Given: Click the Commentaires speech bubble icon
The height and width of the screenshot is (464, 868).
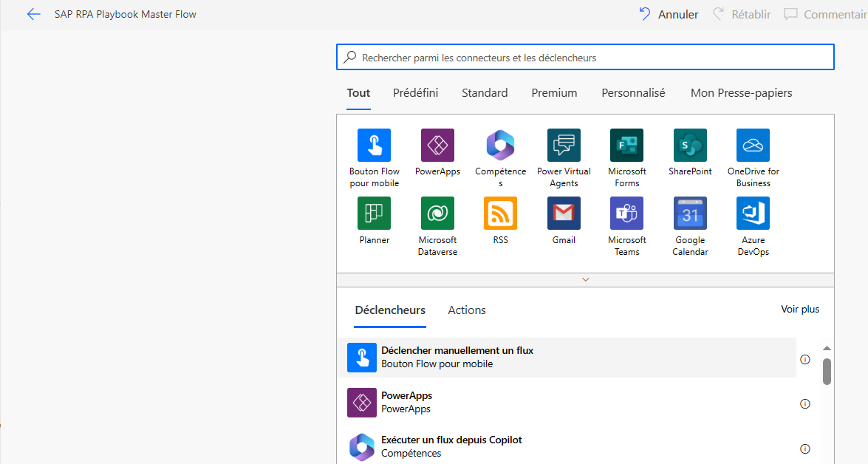Looking at the screenshot, I should 790,14.
